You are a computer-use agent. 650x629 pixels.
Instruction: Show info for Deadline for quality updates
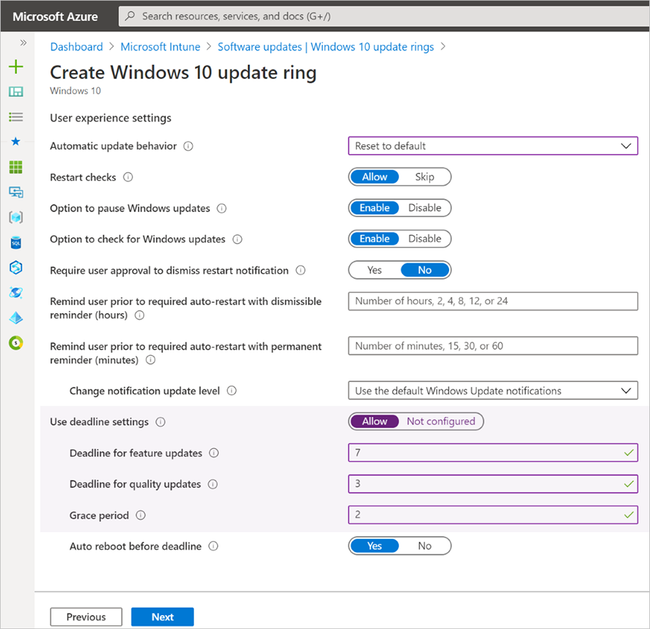click(213, 484)
